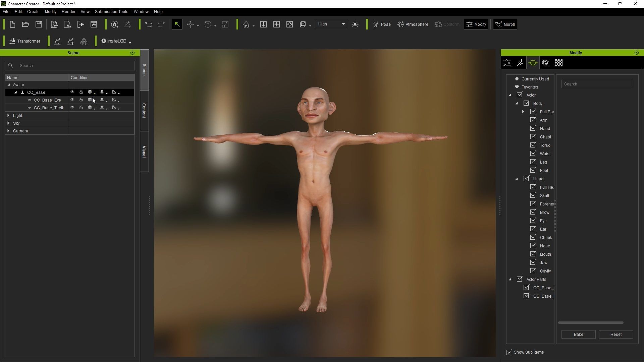The width and height of the screenshot is (644, 362).
Task: Switch to the Content side tab
Action: [144, 111]
